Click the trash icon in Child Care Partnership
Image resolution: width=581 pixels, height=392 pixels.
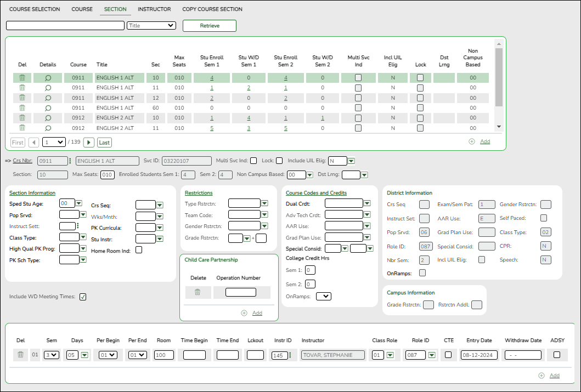[x=198, y=292]
